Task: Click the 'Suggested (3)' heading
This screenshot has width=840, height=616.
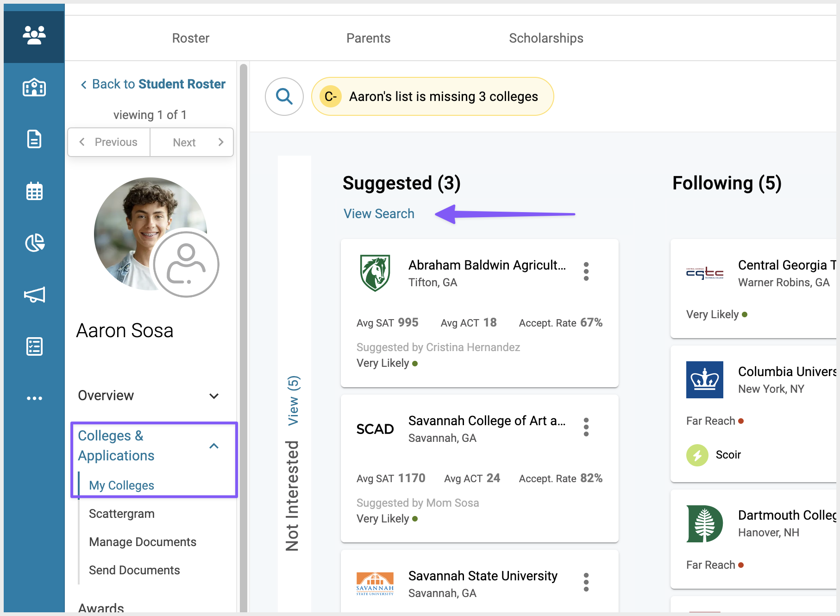Action: [401, 183]
